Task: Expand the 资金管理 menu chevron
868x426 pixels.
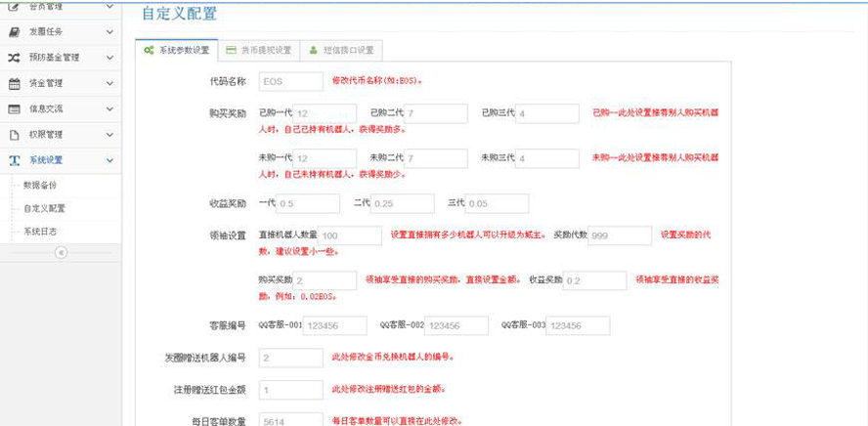Action: (109, 84)
